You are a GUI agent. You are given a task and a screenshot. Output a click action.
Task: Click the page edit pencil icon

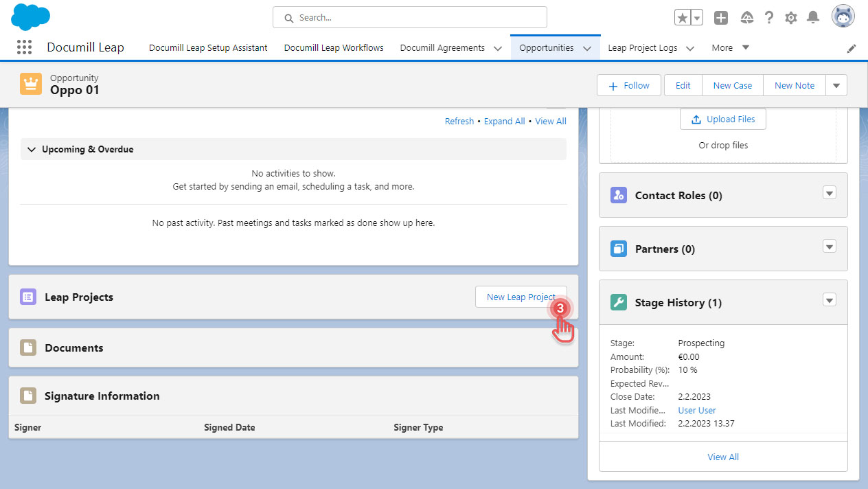point(852,48)
